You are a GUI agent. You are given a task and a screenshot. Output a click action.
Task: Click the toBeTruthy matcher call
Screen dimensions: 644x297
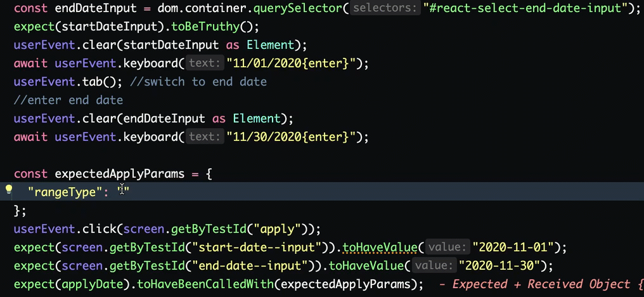[205, 27]
